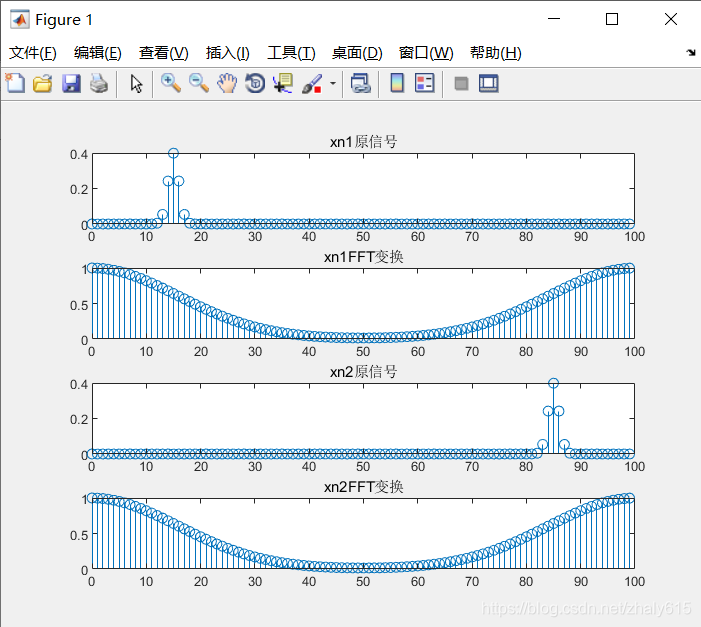Click the title 'xn2FFT变换'
The image size is (701, 627).
[363, 487]
